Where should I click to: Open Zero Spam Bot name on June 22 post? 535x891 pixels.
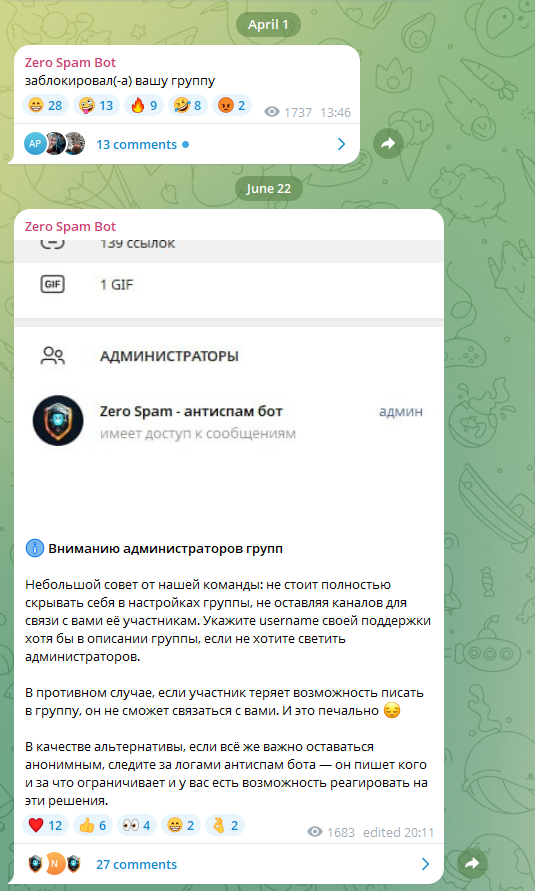click(x=70, y=226)
